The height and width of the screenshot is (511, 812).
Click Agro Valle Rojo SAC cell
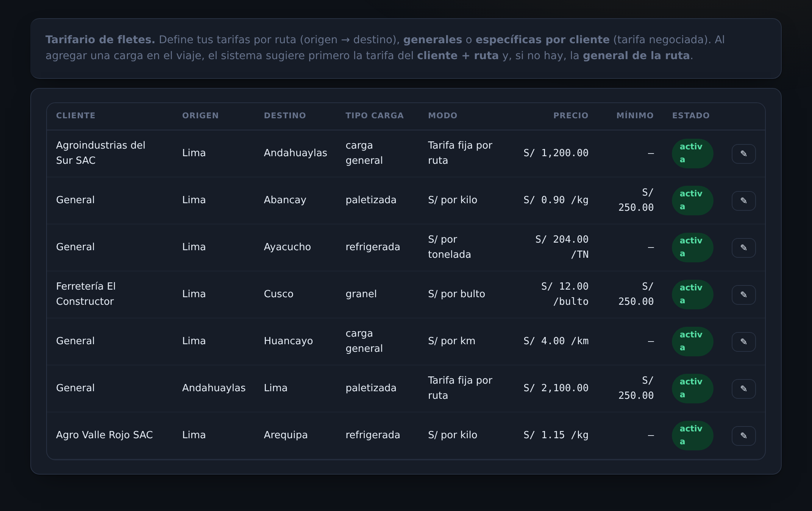pyautogui.click(x=105, y=435)
